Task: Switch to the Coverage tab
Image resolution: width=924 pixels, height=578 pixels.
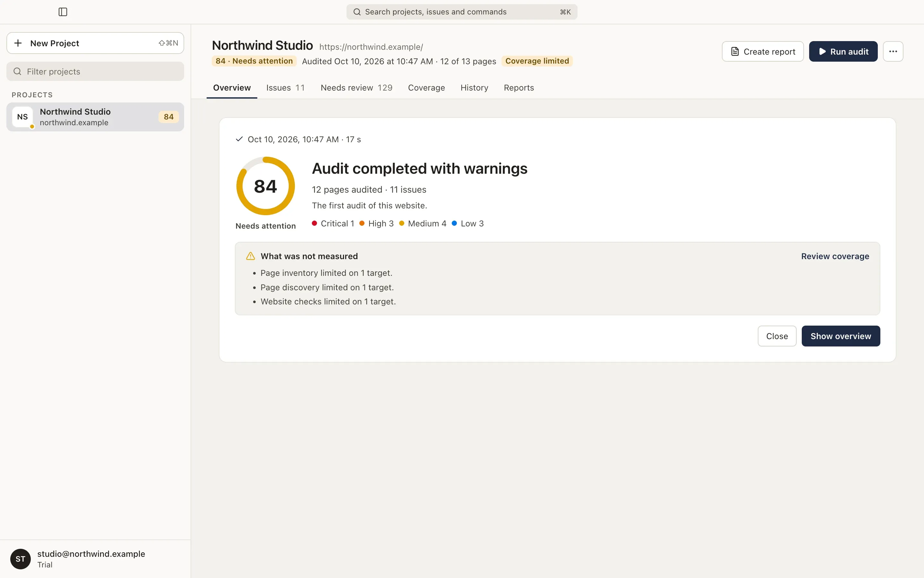Action: [x=426, y=88]
